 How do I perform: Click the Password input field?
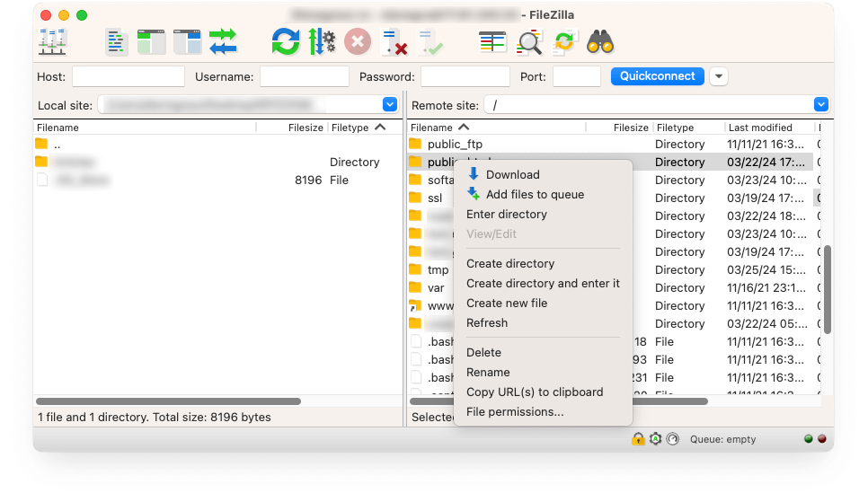coord(465,76)
